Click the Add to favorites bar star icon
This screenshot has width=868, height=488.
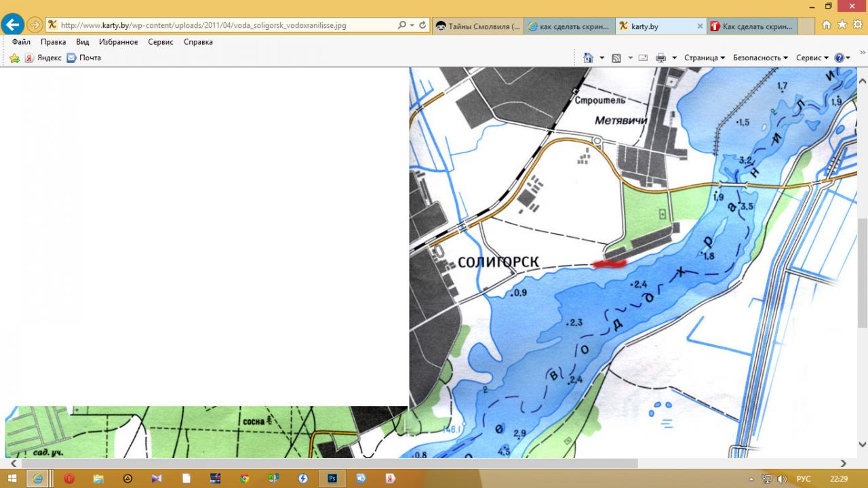click(14, 58)
